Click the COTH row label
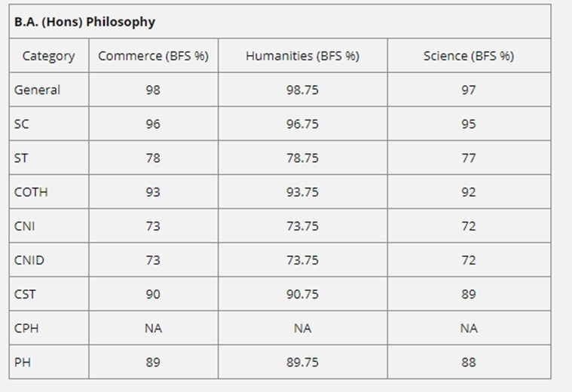572x392 pixels. (x=31, y=192)
